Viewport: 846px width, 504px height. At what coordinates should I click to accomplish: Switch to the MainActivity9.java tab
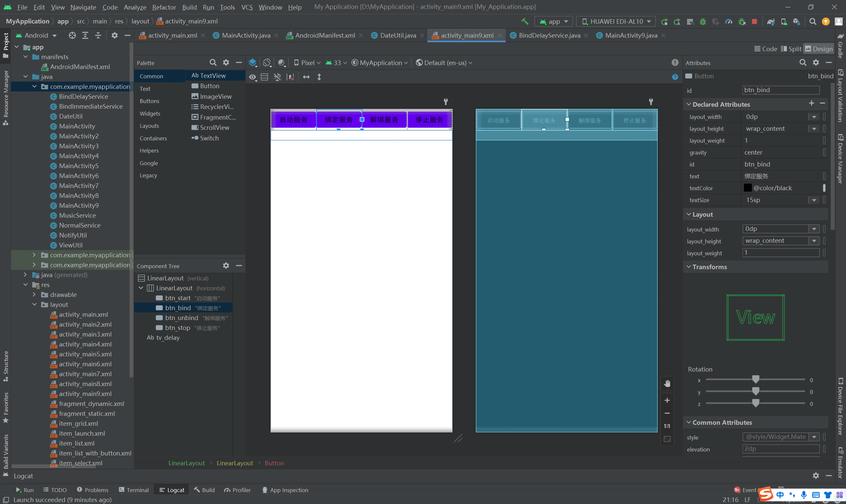[631, 35]
